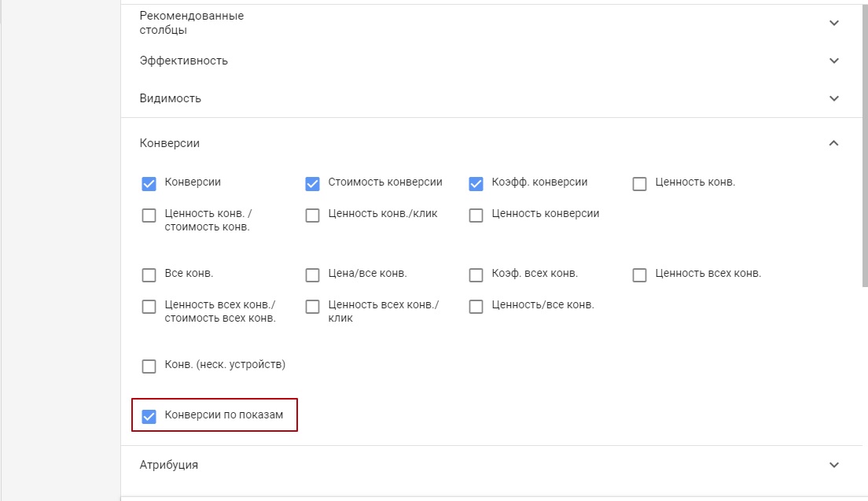The image size is (868, 501).
Task: Tick the Ценность всех конв./клик checkbox
Action: click(312, 307)
